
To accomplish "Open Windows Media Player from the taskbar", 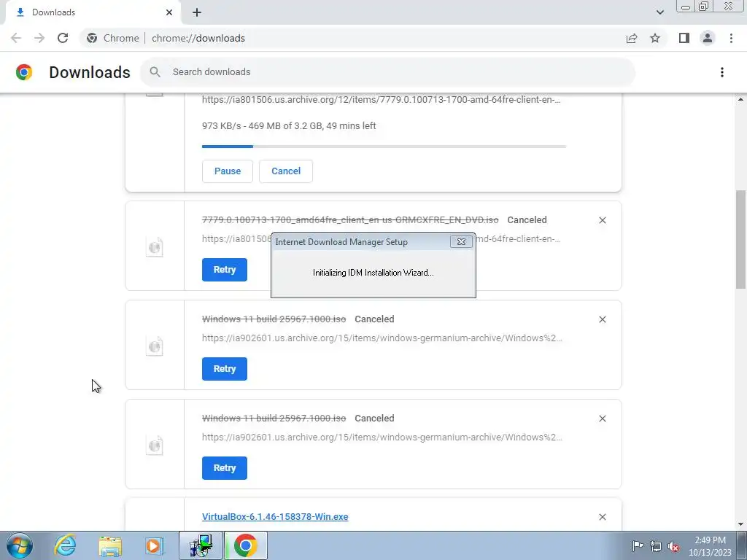I will (x=154, y=545).
